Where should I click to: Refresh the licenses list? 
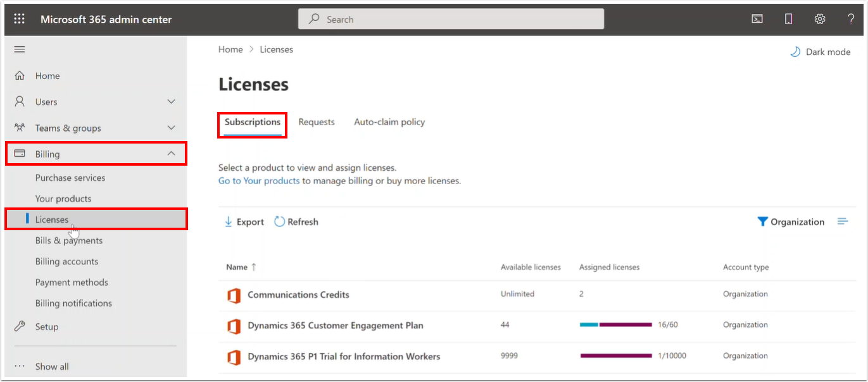click(296, 221)
